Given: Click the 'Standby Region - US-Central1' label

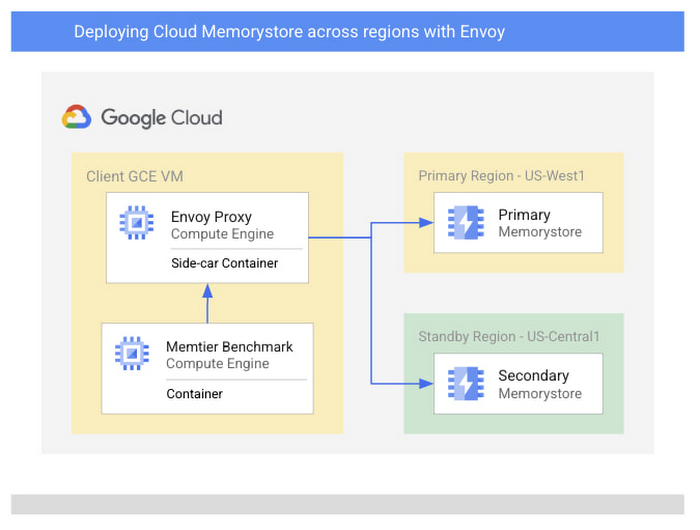Looking at the screenshot, I should [x=509, y=336].
